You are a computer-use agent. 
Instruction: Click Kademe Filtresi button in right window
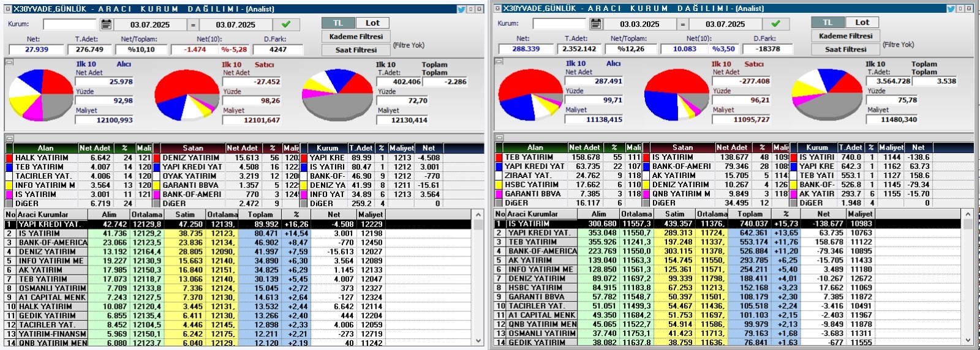pos(846,36)
